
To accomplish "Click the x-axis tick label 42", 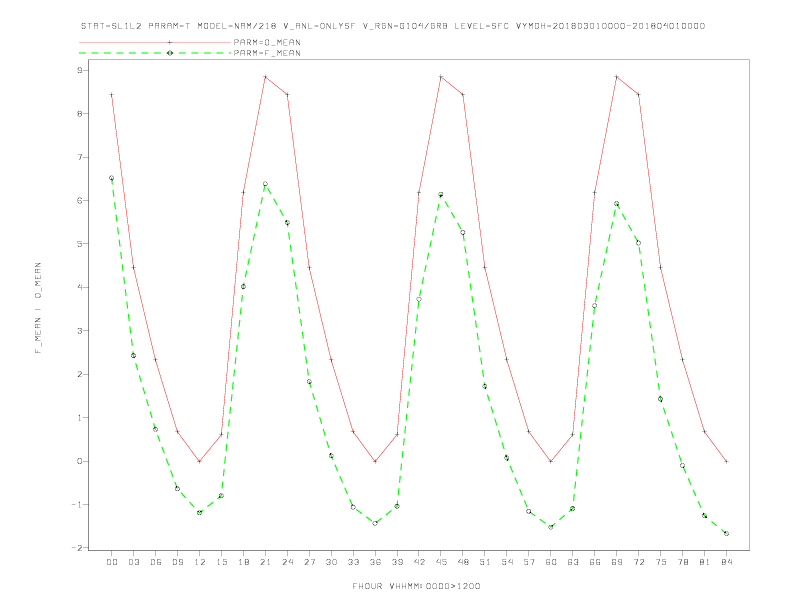I will click(x=419, y=562).
